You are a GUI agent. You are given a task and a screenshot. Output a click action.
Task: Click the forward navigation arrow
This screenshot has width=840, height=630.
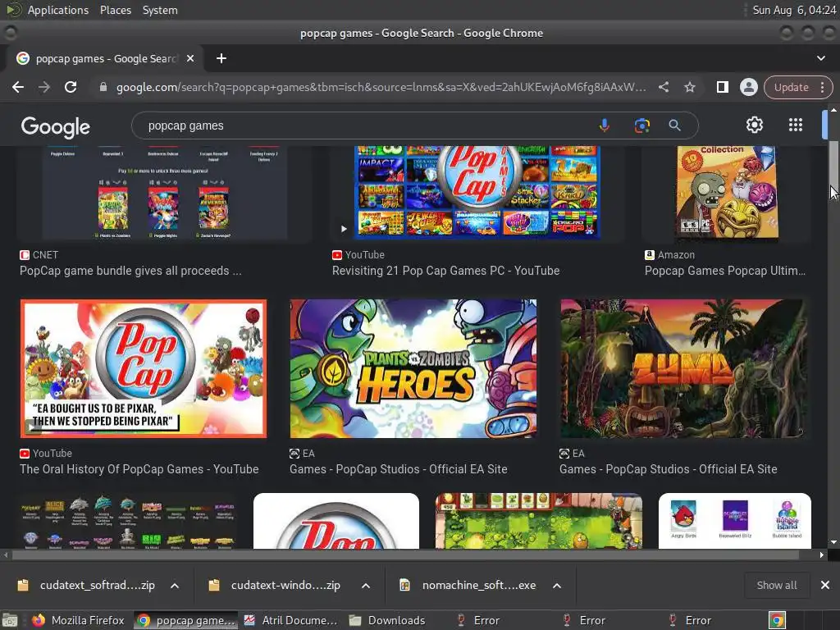point(44,87)
